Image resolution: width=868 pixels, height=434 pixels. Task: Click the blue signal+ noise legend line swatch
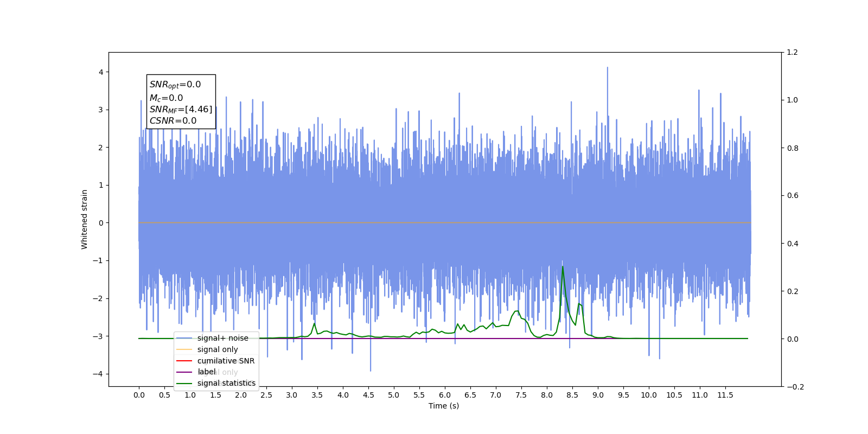click(184, 338)
